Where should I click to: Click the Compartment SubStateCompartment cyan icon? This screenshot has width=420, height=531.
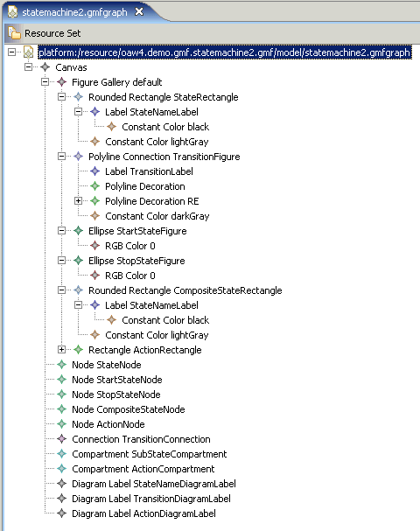pos(61,454)
